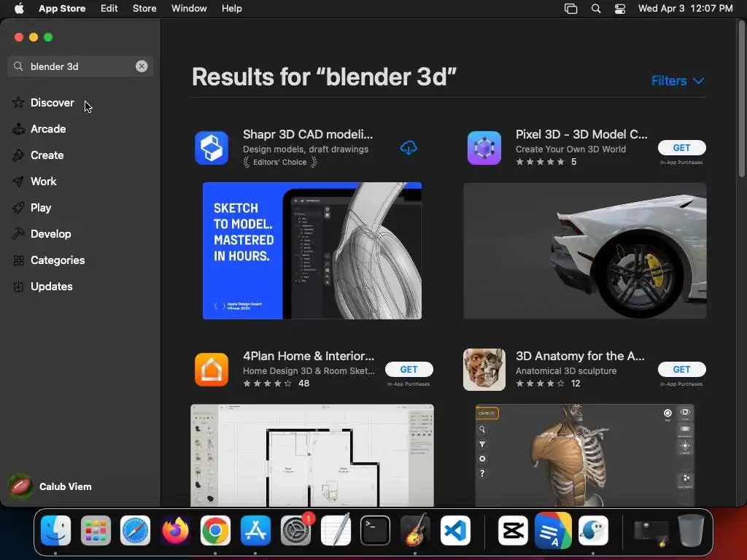Viewport: 747px width, 560px height.
Task: Open the Shapr 3D CAD modeling app icon
Action: click(x=212, y=148)
